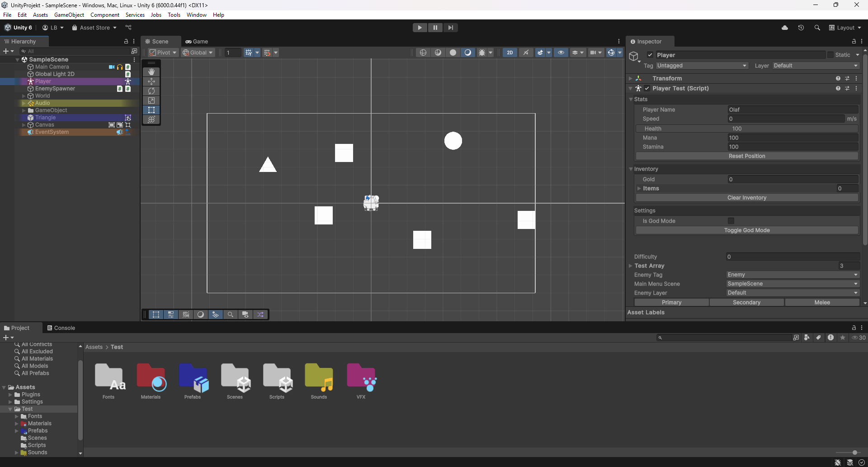
Task: Select the Rect tool in Scene view
Action: coord(151,110)
